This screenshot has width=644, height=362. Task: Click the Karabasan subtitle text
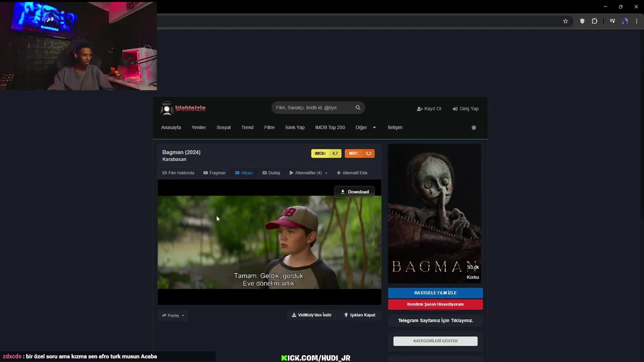(x=174, y=159)
